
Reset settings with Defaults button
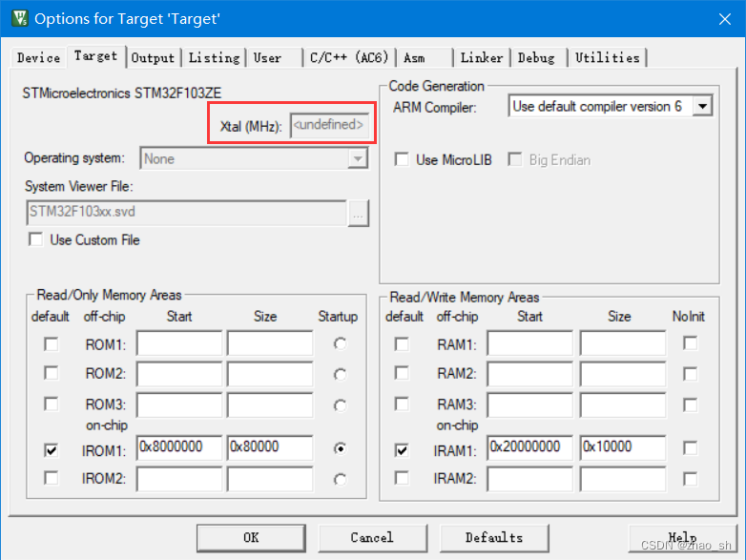pyautogui.click(x=494, y=538)
